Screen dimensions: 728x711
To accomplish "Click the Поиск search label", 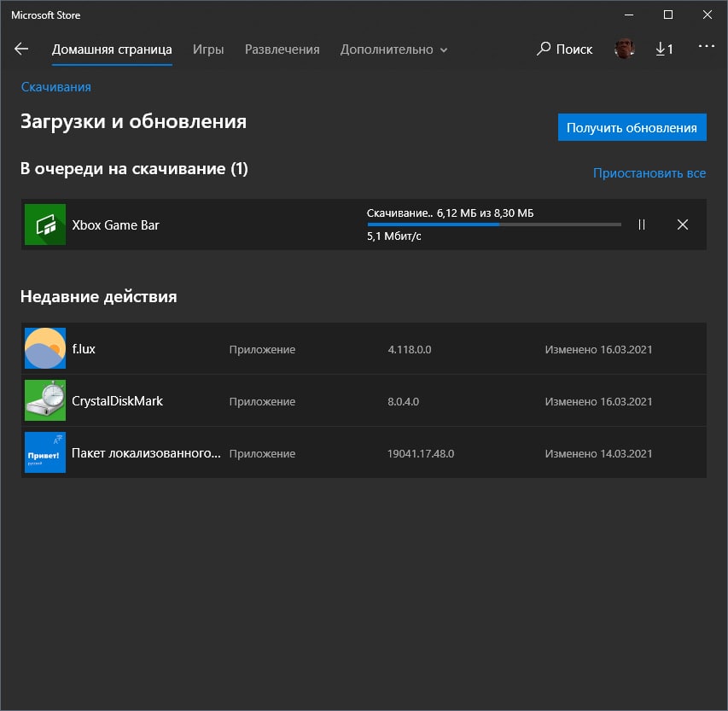I will click(x=574, y=50).
